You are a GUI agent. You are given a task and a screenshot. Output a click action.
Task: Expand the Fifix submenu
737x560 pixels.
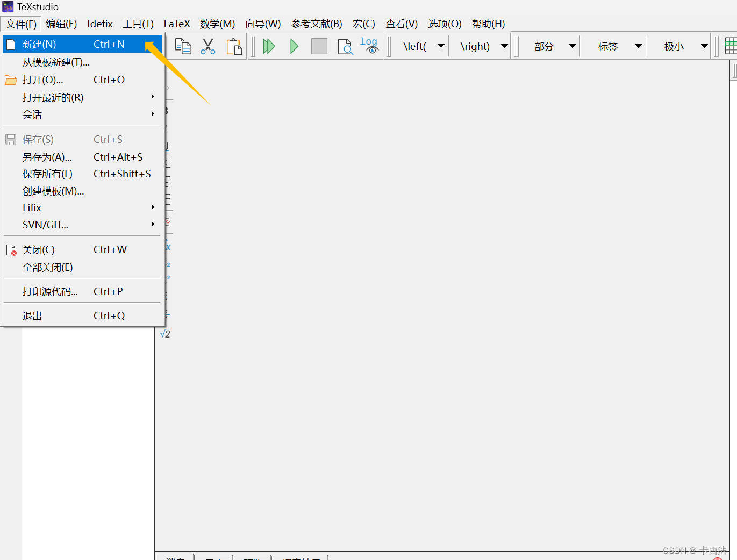tap(82, 207)
